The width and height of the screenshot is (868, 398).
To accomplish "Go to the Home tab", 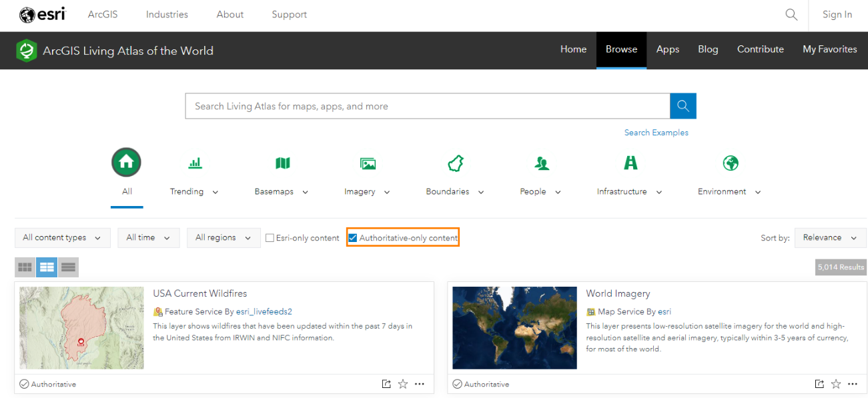I will pos(574,49).
